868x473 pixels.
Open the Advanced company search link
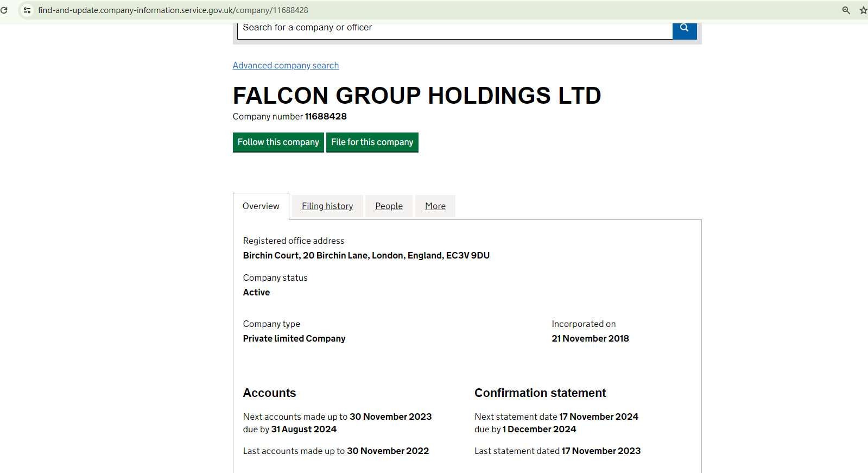pos(286,66)
